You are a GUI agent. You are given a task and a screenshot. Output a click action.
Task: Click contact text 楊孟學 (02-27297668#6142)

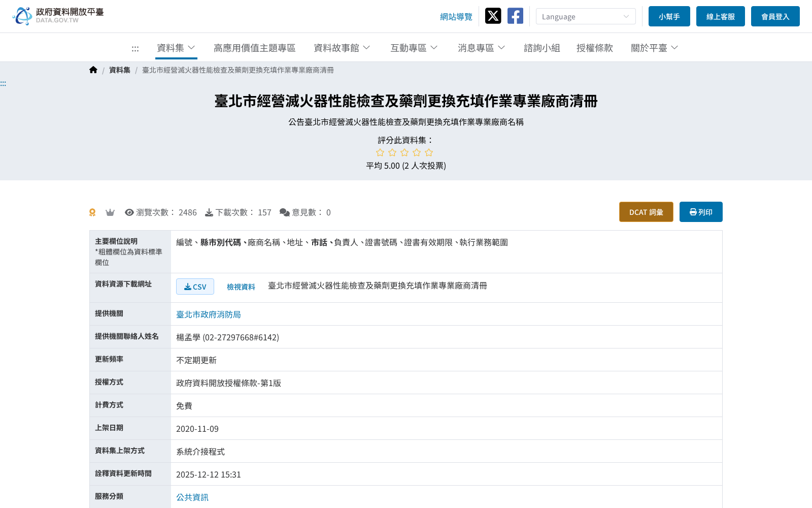point(227,337)
